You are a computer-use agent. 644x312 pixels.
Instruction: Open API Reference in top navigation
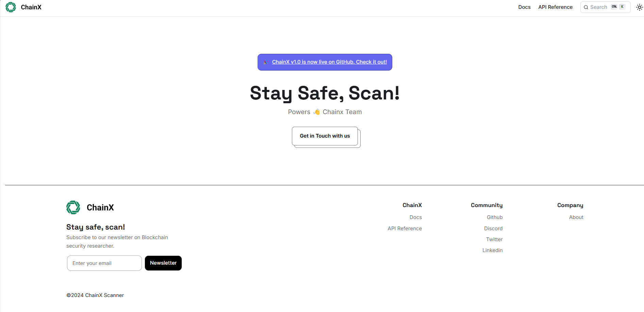(x=555, y=7)
